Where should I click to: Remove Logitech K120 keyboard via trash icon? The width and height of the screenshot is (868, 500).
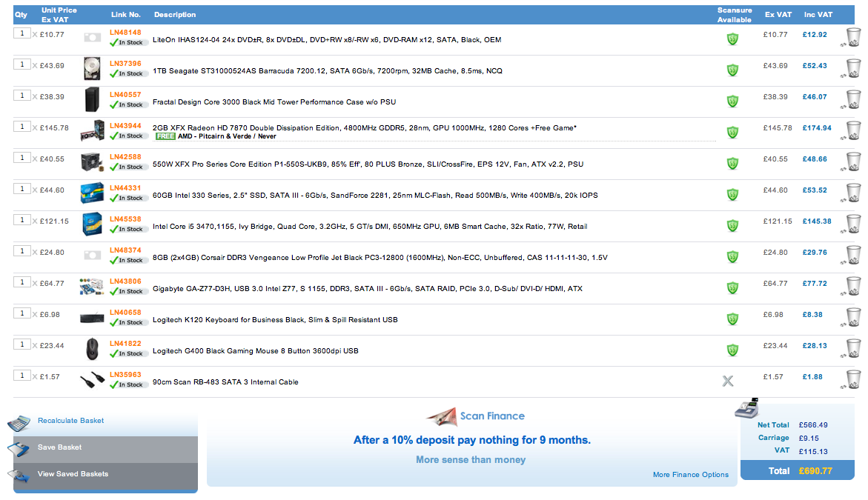(853, 318)
